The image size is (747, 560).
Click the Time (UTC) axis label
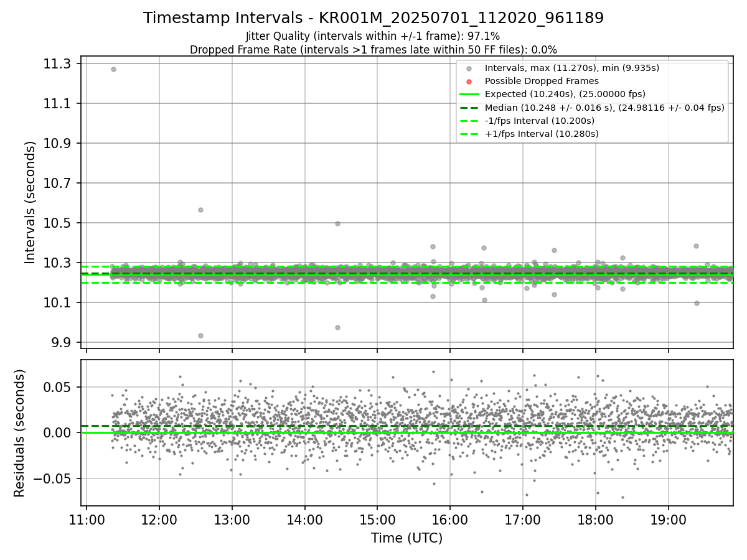(407, 538)
